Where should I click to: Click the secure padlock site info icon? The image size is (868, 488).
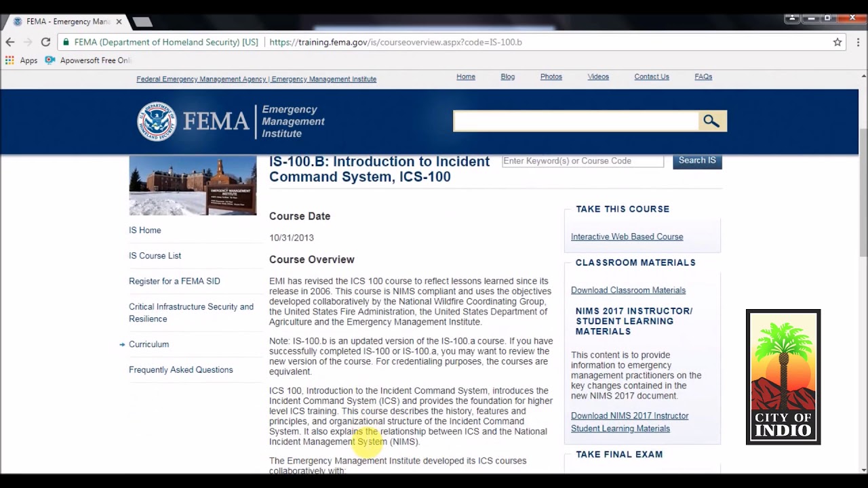(x=66, y=42)
